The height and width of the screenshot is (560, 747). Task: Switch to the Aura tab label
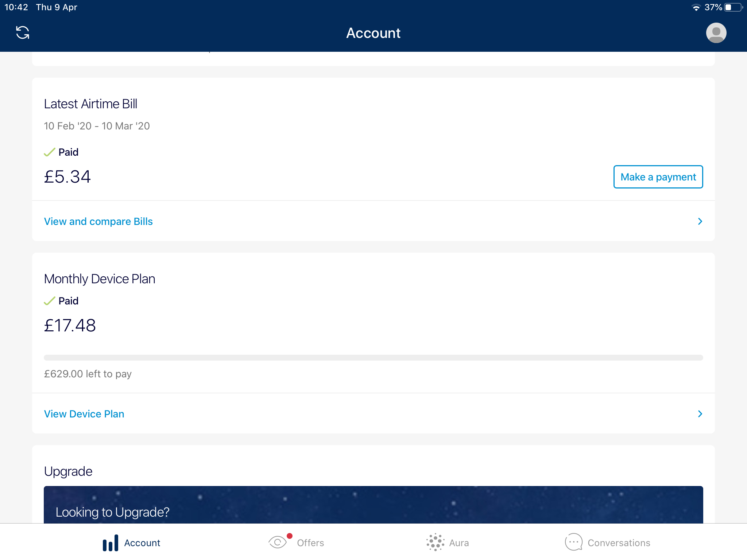(x=459, y=543)
